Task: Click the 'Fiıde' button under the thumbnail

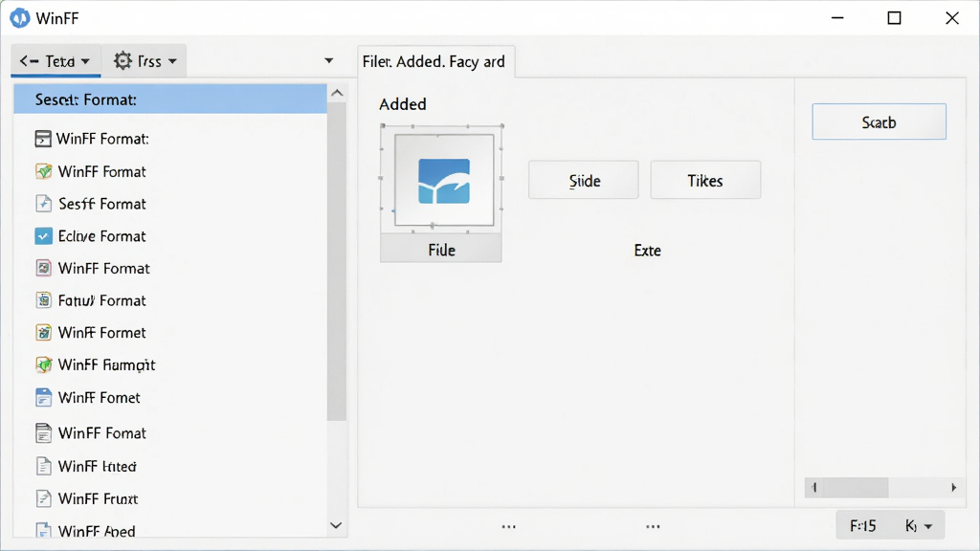Action: (x=441, y=250)
